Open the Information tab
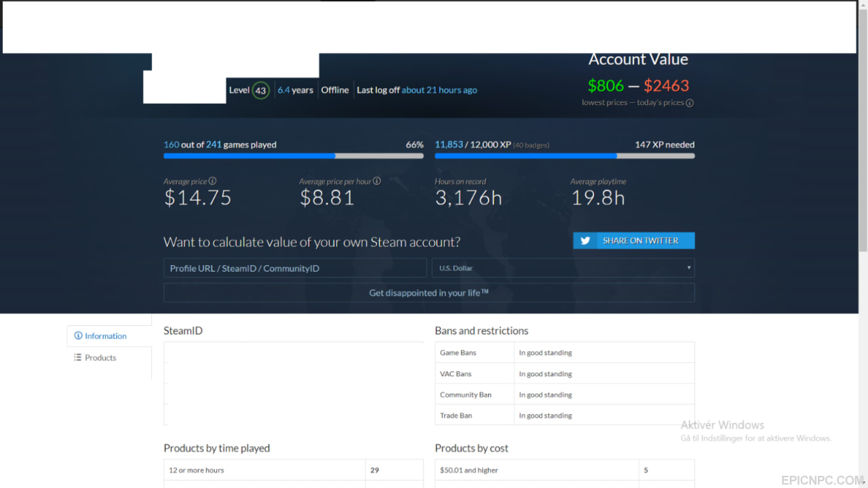Screen dimensions: 868x488 (109, 335)
